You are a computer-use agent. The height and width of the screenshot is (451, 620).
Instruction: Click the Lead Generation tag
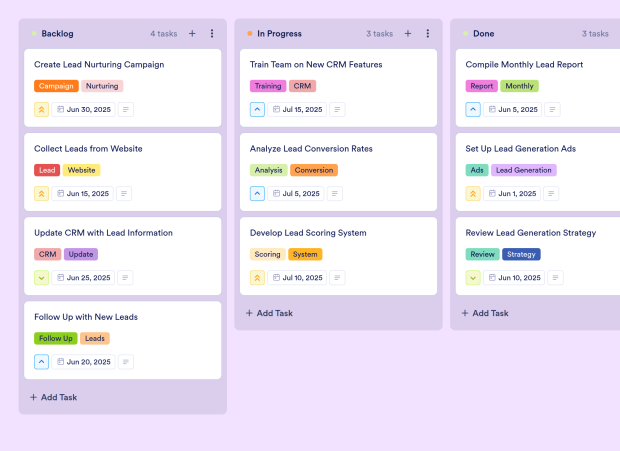coord(524,170)
